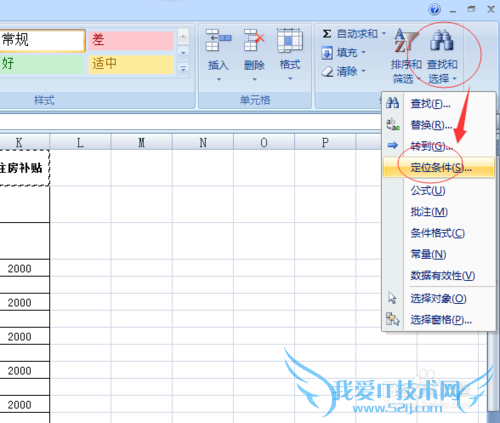Screen dimensions: 500x423
Task: Apply the 好 (Good) green cell style
Action: click(42, 64)
